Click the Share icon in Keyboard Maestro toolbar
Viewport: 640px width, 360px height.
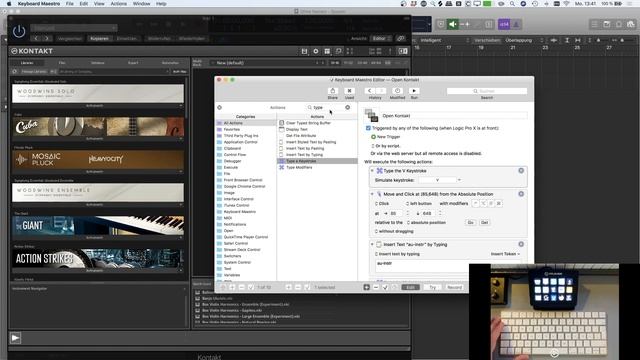(x=333, y=91)
